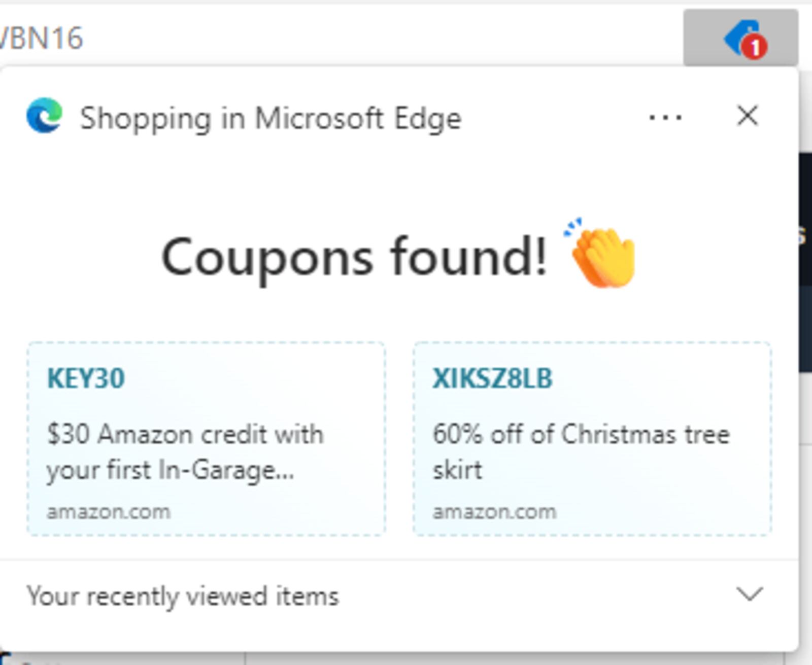Click the dark webpage strip right of panel
The width and height of the screenshot is (812, 665).
pos(805,262)
